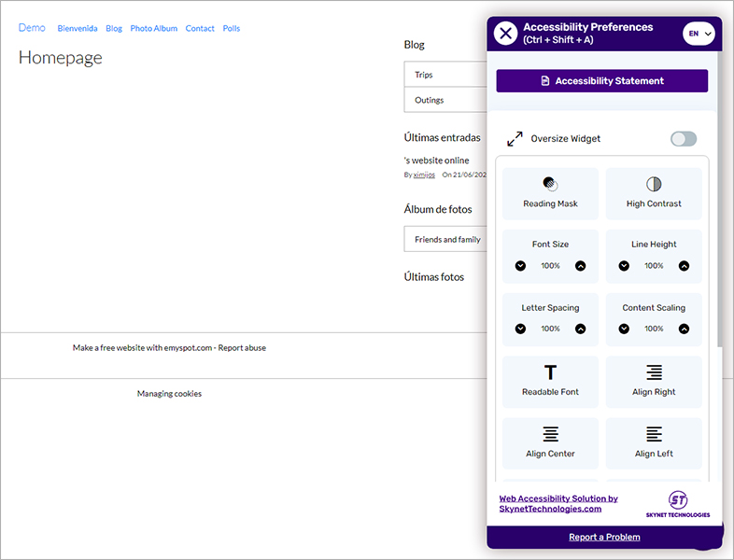
Task: Click the Font Size 100% value
Action: 550,266
